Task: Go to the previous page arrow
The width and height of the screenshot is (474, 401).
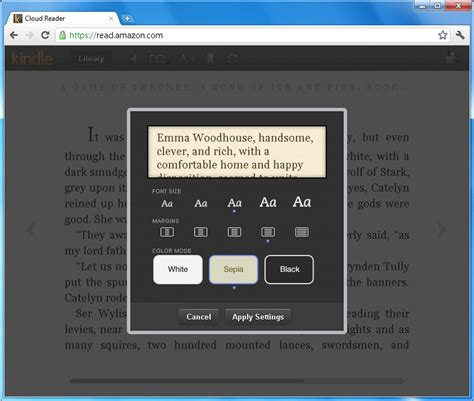Action: pos(32,230)
